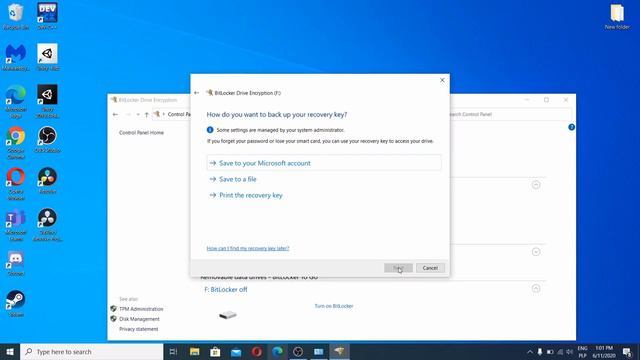Open the Microsoft Teams desktop shortcut
The image size is (640, 360).
point(16,225)
